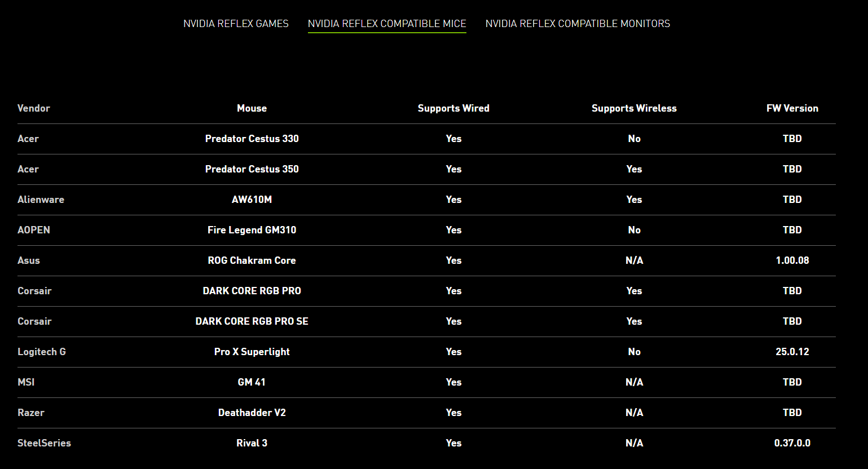The image size is (868, 469).
Task: Click the Vendor column header
Action: click(34, 108)
